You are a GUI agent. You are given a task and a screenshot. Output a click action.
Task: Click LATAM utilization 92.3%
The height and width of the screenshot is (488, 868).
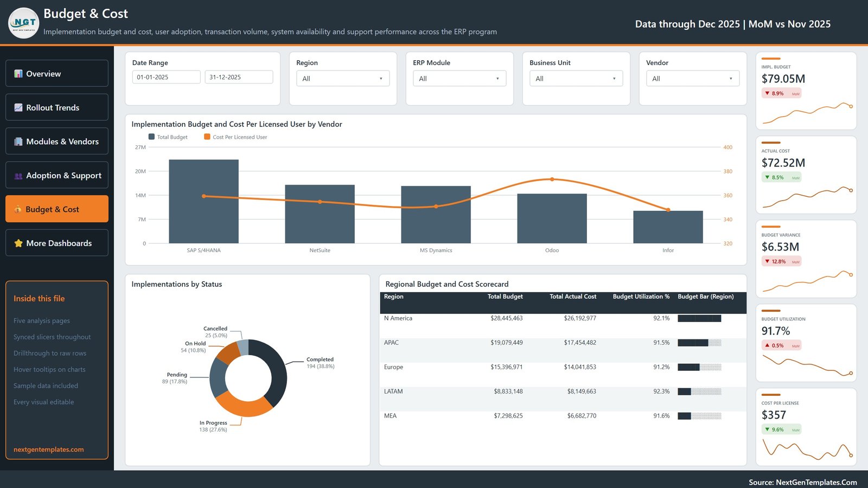pyautogui.click(x=661, y=391)
